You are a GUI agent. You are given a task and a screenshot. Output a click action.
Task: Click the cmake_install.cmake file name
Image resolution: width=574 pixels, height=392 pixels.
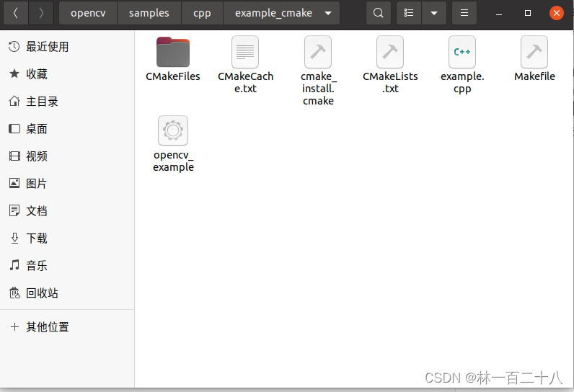[x=318, y=89]
